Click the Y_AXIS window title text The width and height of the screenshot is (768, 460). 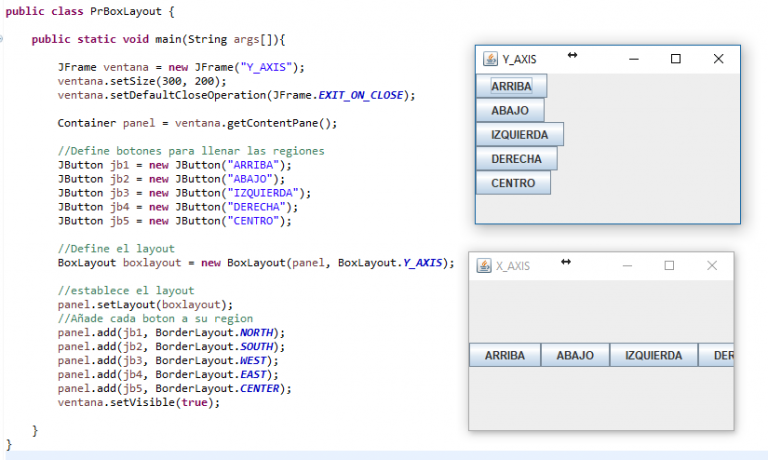pyautogui.click(x=519, y=60)
